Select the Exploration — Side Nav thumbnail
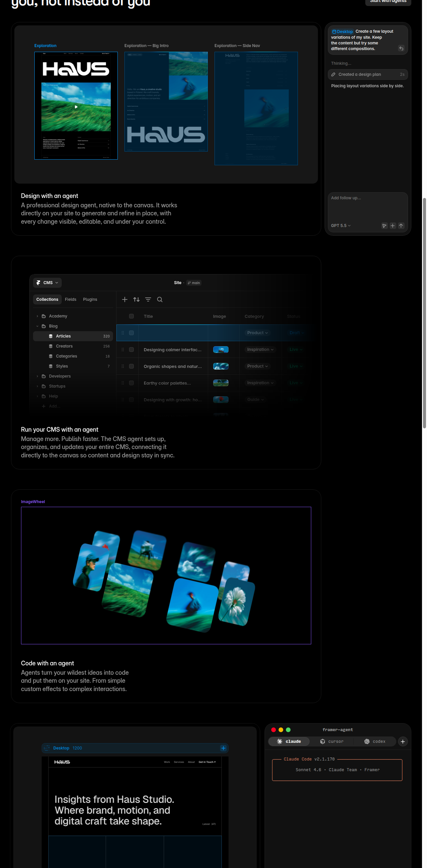Image resolution: width=427 pixels, height=868 pixels. tap(256, 108)
